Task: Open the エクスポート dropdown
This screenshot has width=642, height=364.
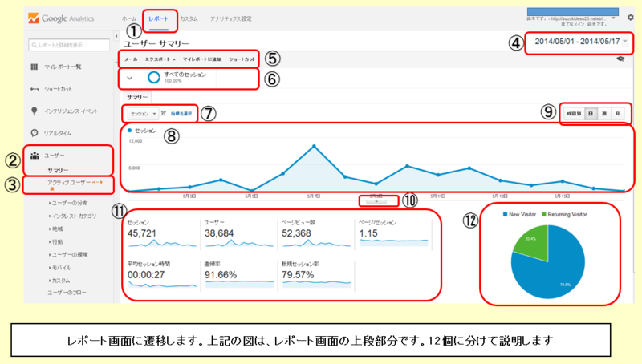Action: point(160,59)
